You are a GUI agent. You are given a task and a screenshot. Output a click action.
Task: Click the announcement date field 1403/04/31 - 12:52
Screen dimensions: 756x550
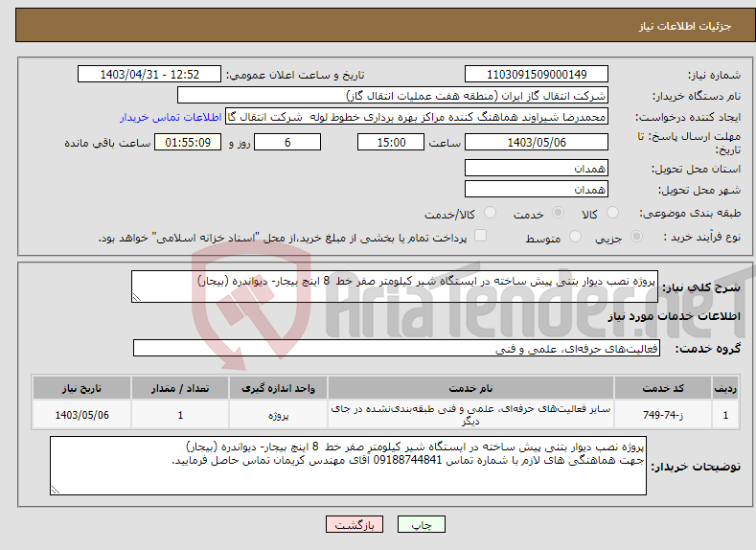coord(149,74)
